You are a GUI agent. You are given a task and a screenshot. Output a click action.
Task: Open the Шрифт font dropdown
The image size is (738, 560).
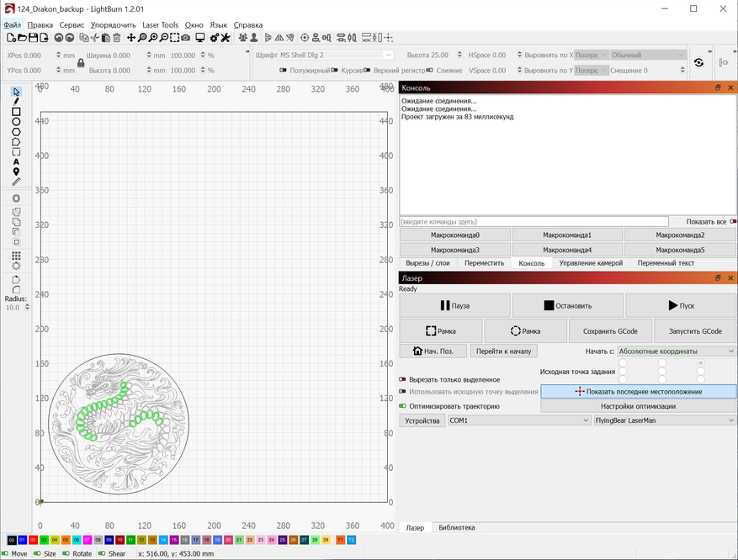pos(336,55)
